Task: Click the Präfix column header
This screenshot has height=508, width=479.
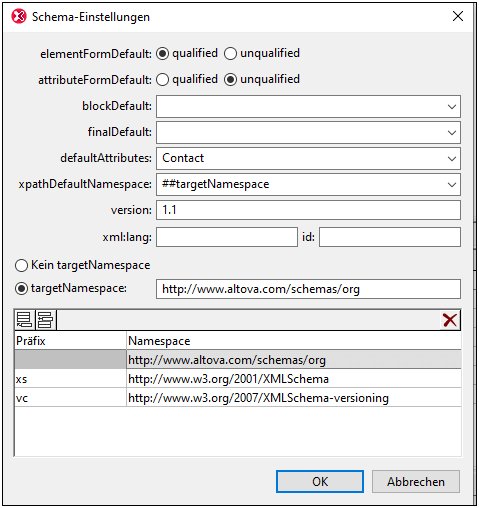Action: [x=70, y=341]
